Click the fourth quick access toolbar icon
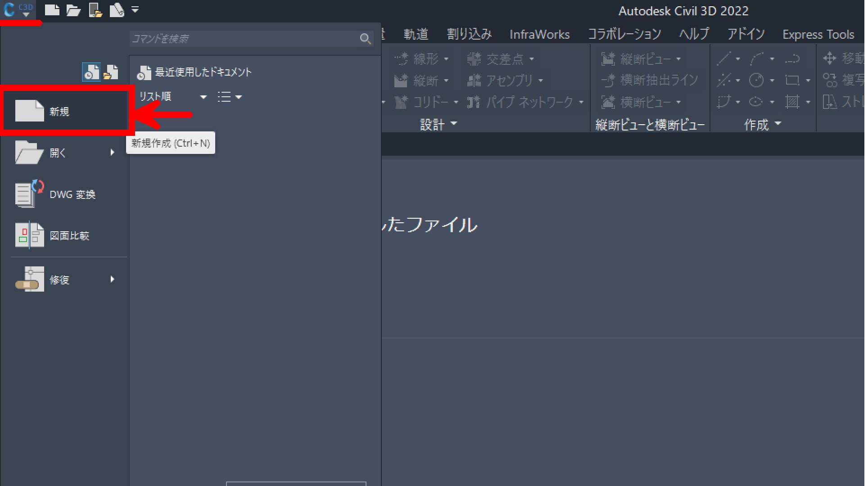The image size is (868, 486). pos(117,10)
